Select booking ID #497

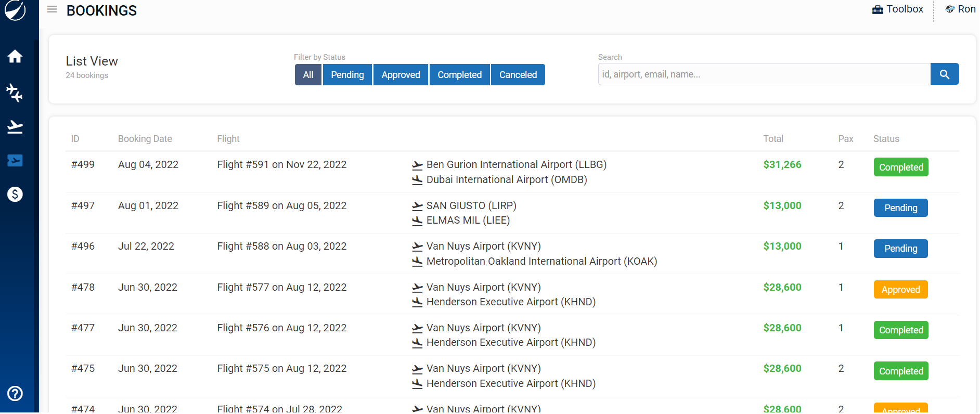pyautogui.click(x=83, y=206)
